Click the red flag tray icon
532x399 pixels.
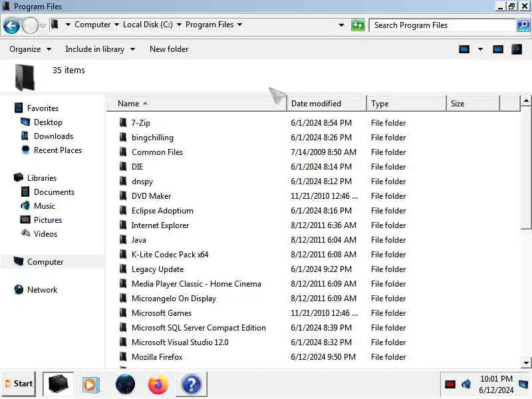coord(450,384)
